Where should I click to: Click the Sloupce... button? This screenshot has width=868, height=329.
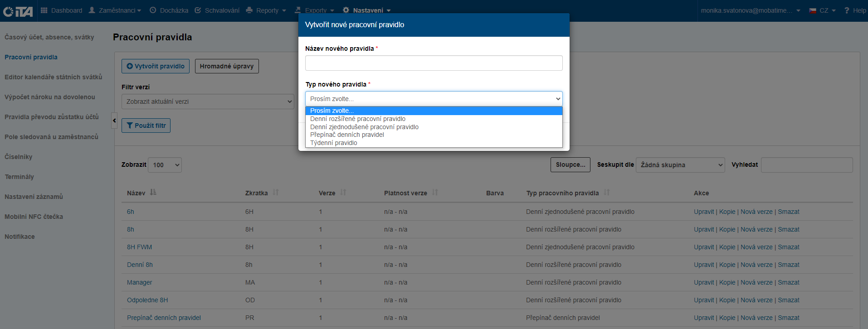pyautogui.click(x=571, y=165)
